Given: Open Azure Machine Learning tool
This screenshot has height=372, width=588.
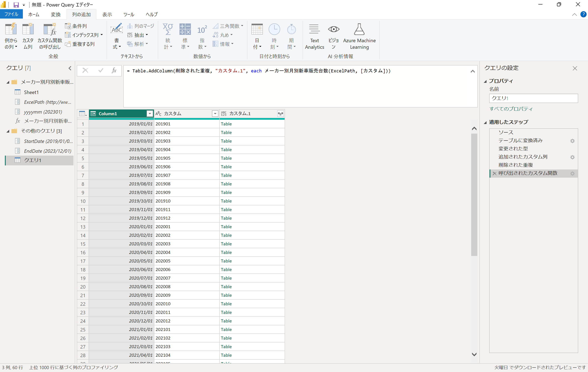Looking at the screenshot, I should click(x=359, y=30).
